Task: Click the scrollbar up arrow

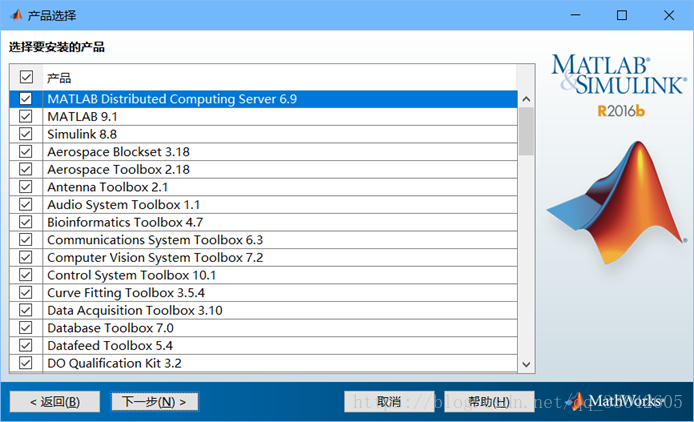Action: (x=526, y=99)
